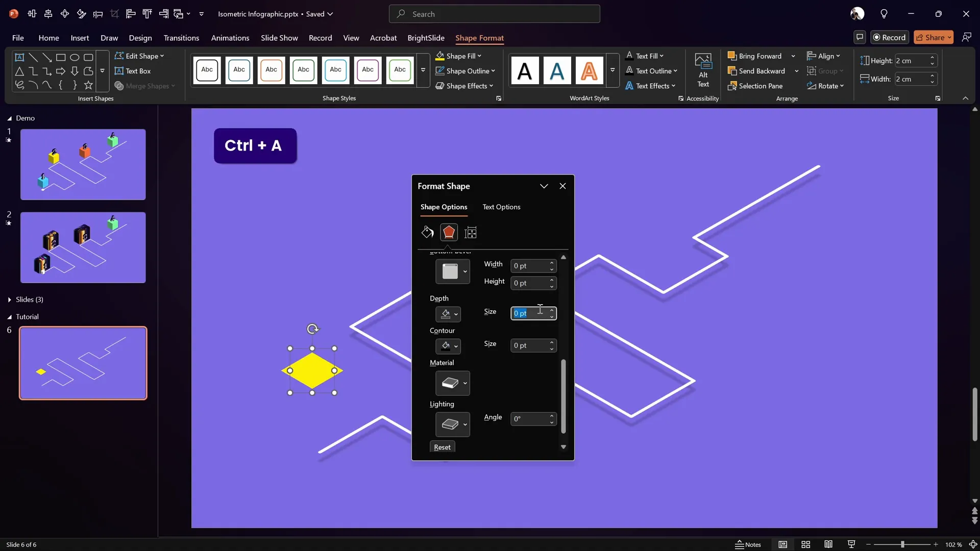Open Contour color dropdown
Viewport: 980px width, 551px height.
456,346
